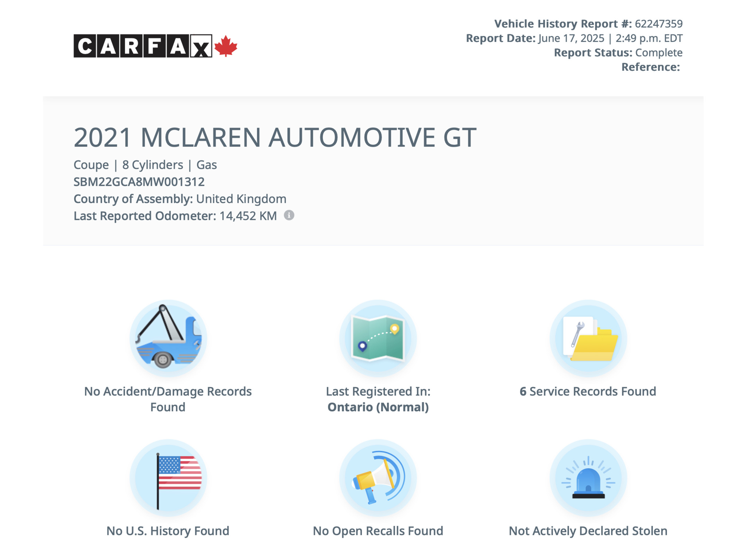Image resolution: width=747 pixels, height=560 pixels.
Task: Open No U.S. History Found link
Action: (168, 531)
